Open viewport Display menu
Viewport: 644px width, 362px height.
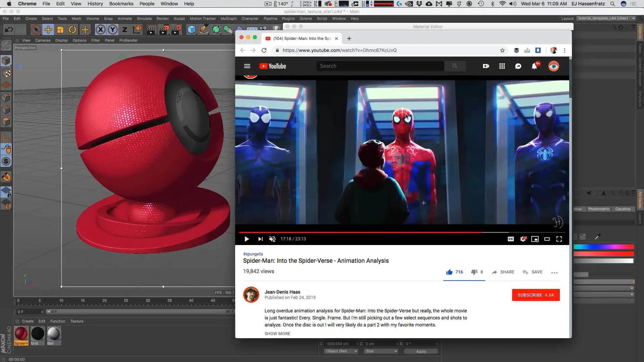[61, 40]
